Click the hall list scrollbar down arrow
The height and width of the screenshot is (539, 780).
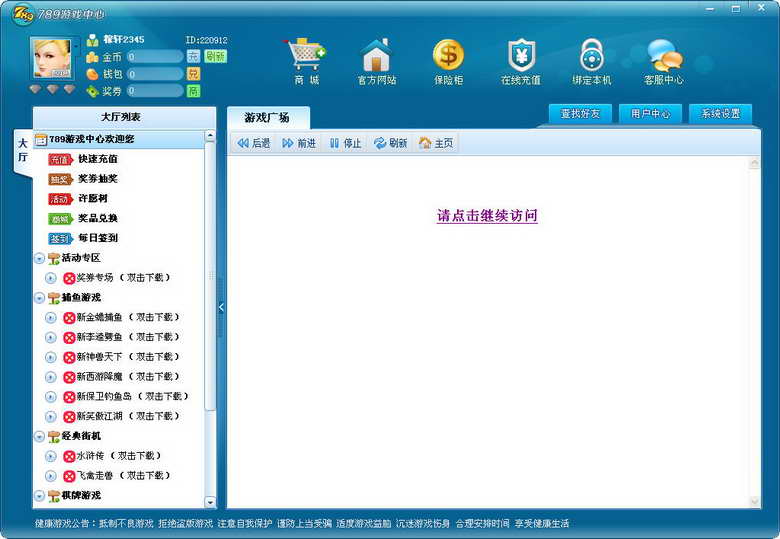[210, 502]
